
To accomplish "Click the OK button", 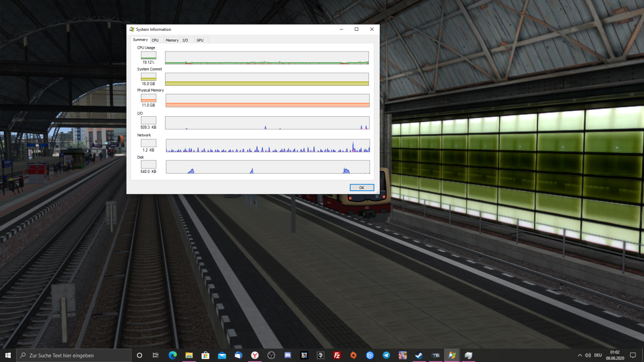I will click(x=362, y=188).
